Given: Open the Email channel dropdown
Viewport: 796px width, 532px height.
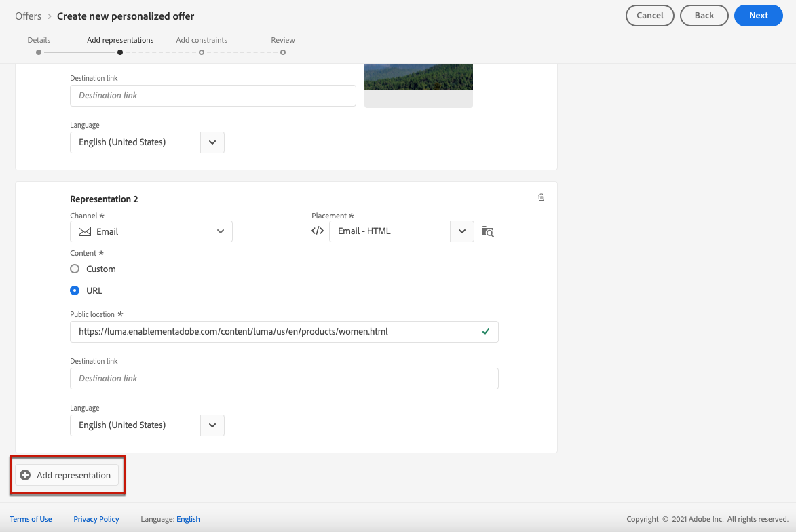Looking at the screenshot, I should point(151,231).
